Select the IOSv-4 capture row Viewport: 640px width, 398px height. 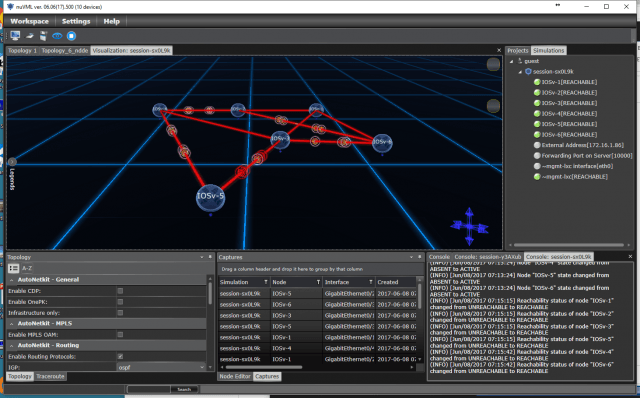click(317, 348)
